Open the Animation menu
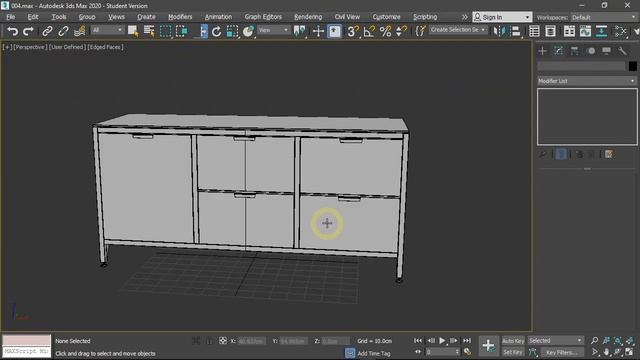Viewport: 640px width, 360px height. click(x=218, y=17)
